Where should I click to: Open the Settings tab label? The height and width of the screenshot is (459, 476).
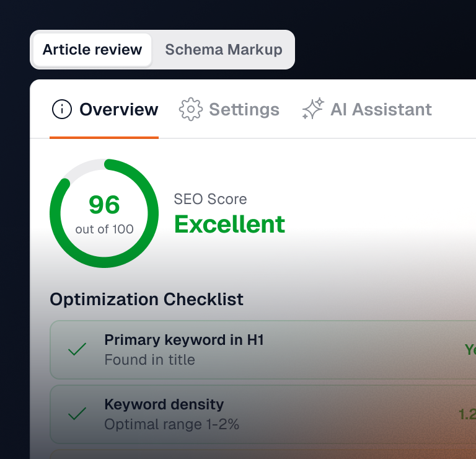pos(244,109)
